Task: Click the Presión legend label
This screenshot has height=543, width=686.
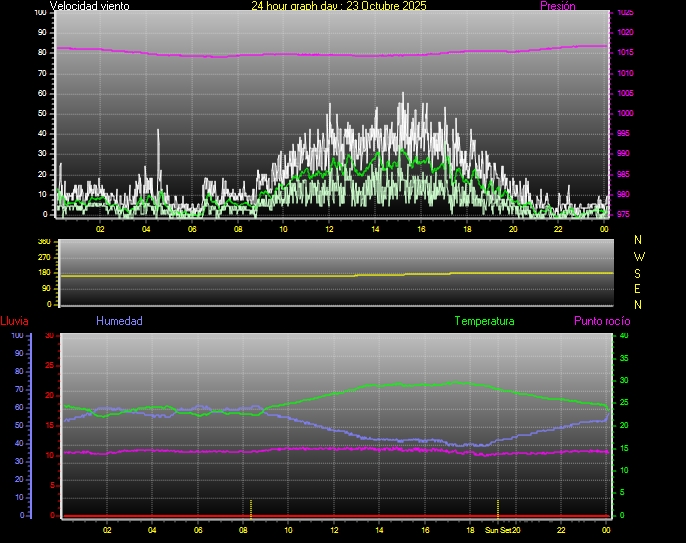Action: click(x=557, y=6)
